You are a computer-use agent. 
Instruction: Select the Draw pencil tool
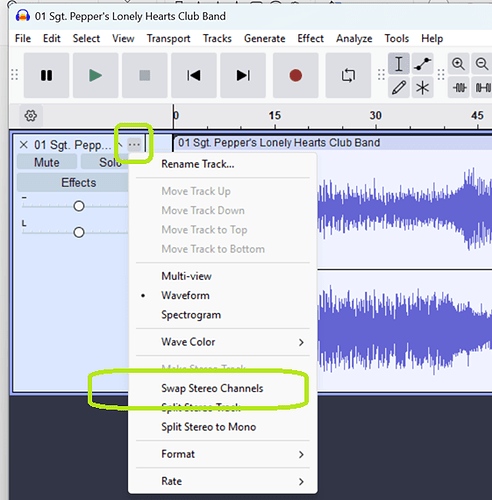click(399, 88)
